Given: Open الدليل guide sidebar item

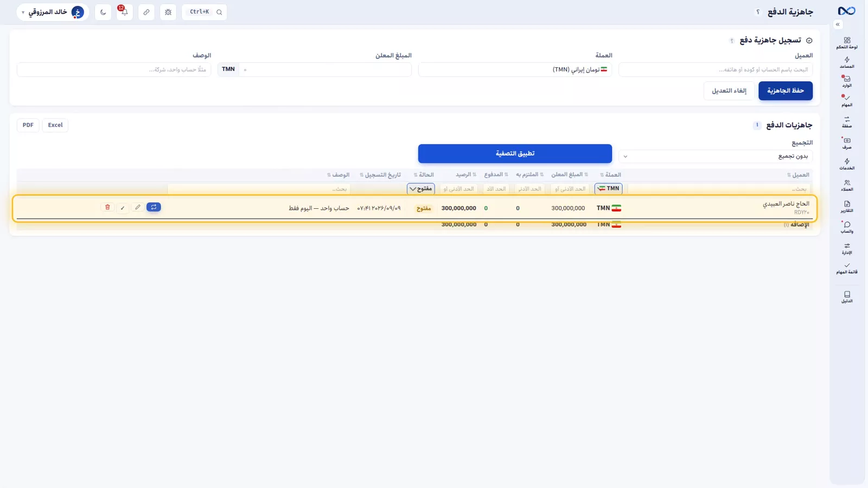Looking at the screenshot, I should 847,297.
